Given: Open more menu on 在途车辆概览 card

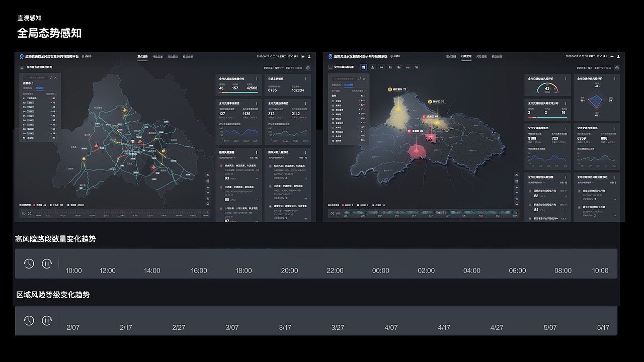Looking at the screenshot, I should 305,79.
